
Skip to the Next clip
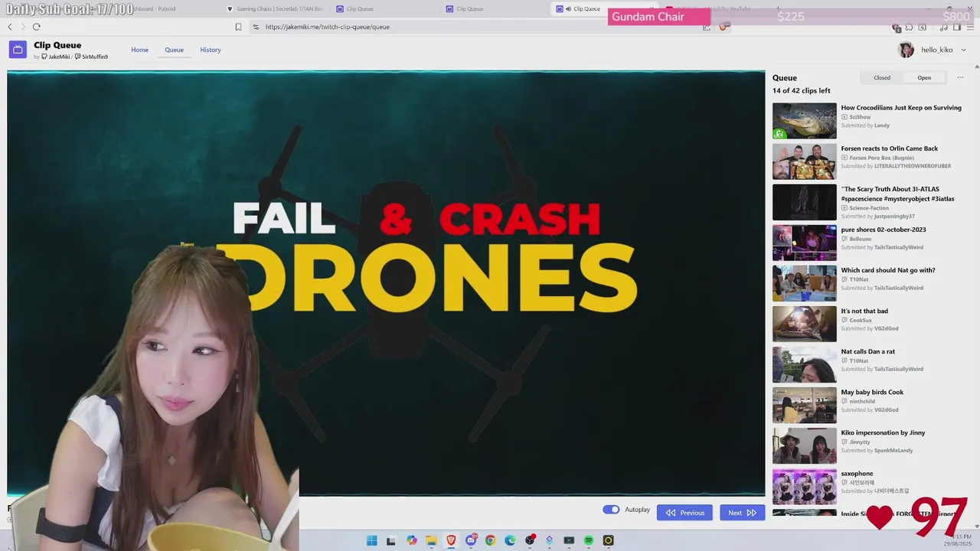coord(742,513)
